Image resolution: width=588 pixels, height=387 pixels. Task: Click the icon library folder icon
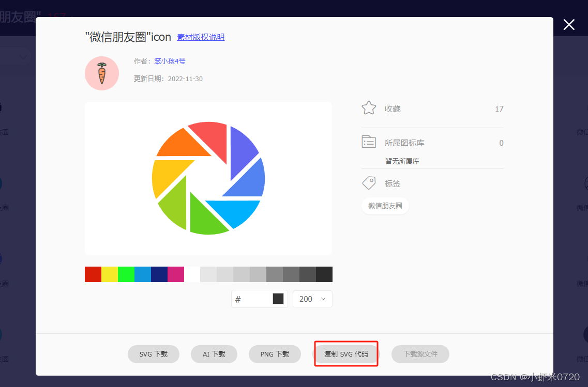point(369,142)
